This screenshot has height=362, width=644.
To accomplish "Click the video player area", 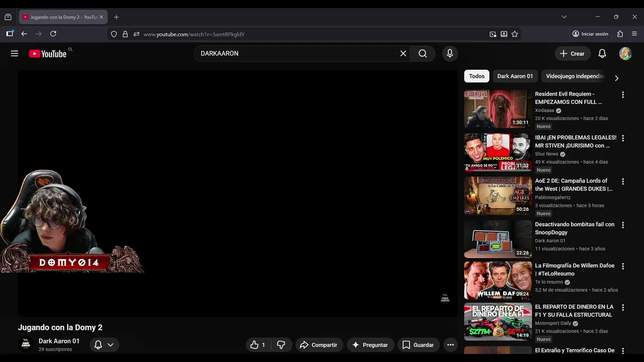I will pyautogui.click(x=238, y=193).
